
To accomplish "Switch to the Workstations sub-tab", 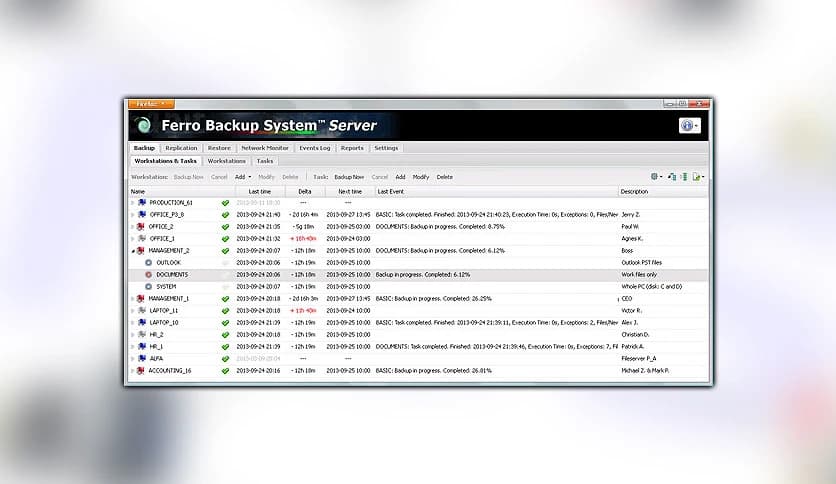I will [227, 161].
